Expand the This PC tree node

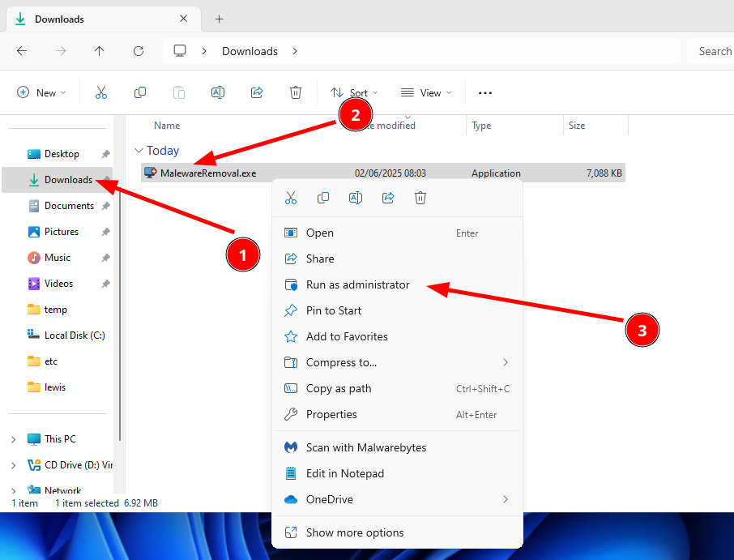[x=13, y=439]
